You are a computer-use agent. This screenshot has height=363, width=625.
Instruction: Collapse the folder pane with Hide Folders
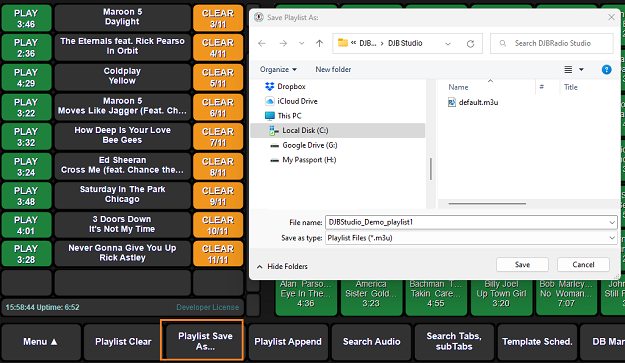point(282,266)
